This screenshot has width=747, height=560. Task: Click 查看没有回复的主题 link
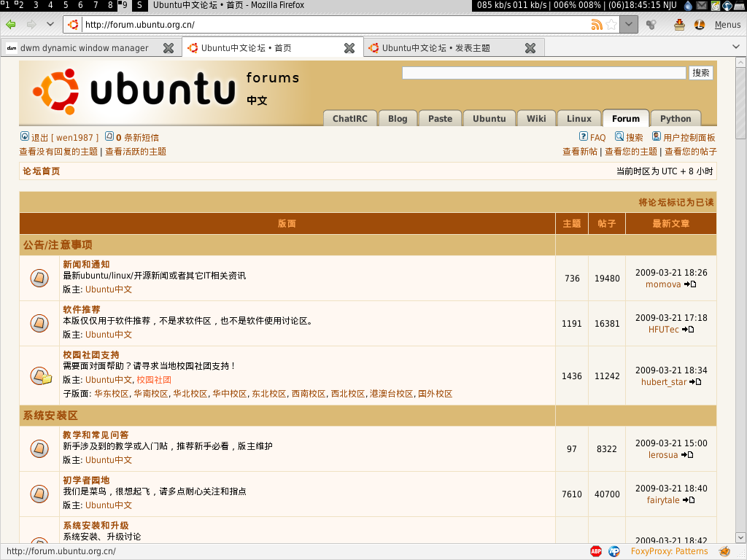click(x=58, y=152)
